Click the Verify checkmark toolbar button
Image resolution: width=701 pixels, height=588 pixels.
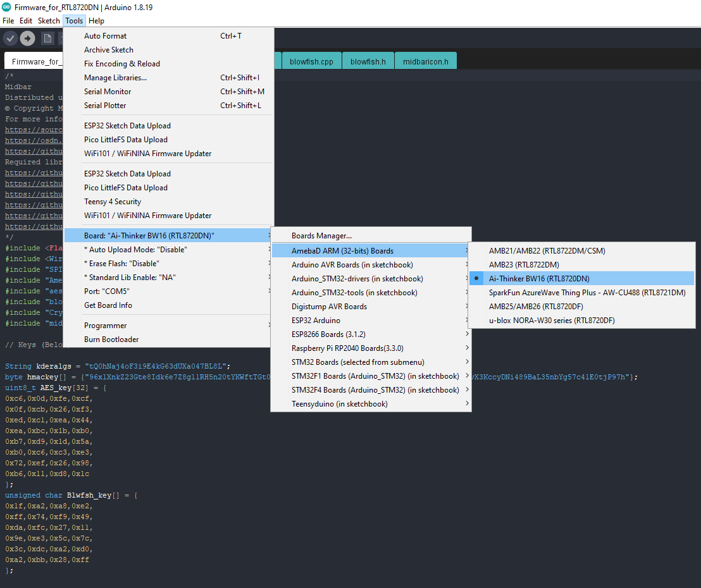coord(10,39)
